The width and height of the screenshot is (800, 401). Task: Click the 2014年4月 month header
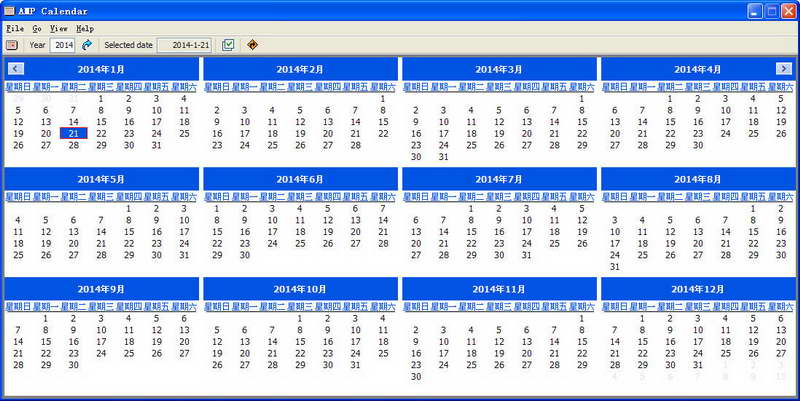tap(698, 69)
